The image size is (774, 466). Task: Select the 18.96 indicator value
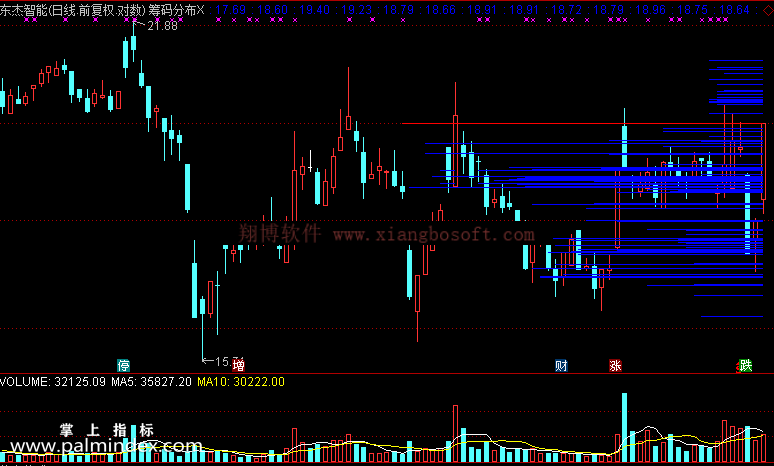[651, 10]
